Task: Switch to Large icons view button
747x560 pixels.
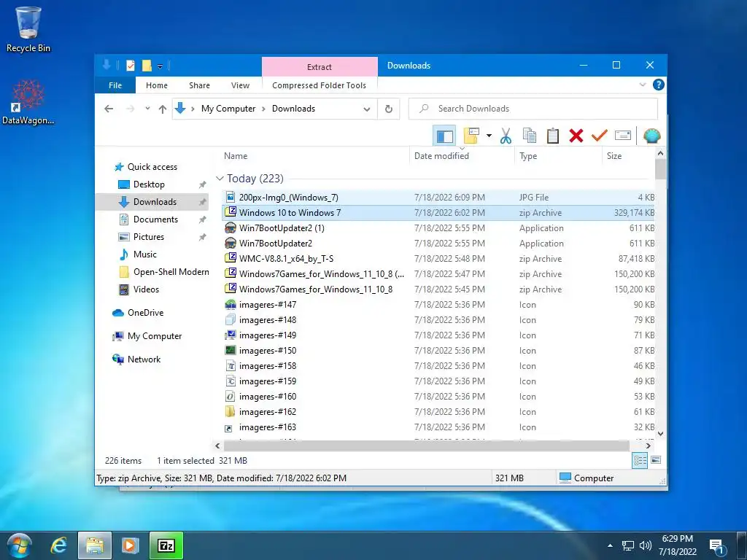Action: [x=656, y=460]
